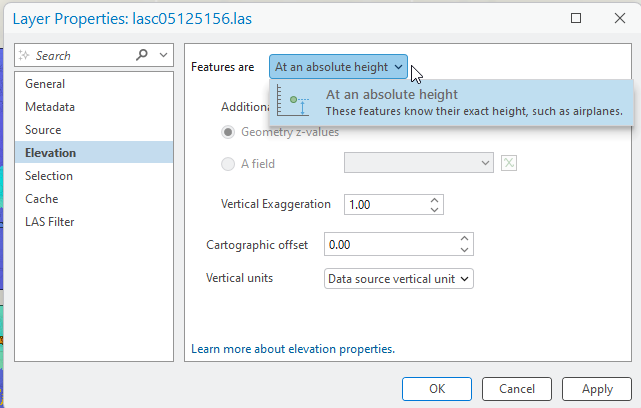Click the expression builder icon next to field

point(509,163)
